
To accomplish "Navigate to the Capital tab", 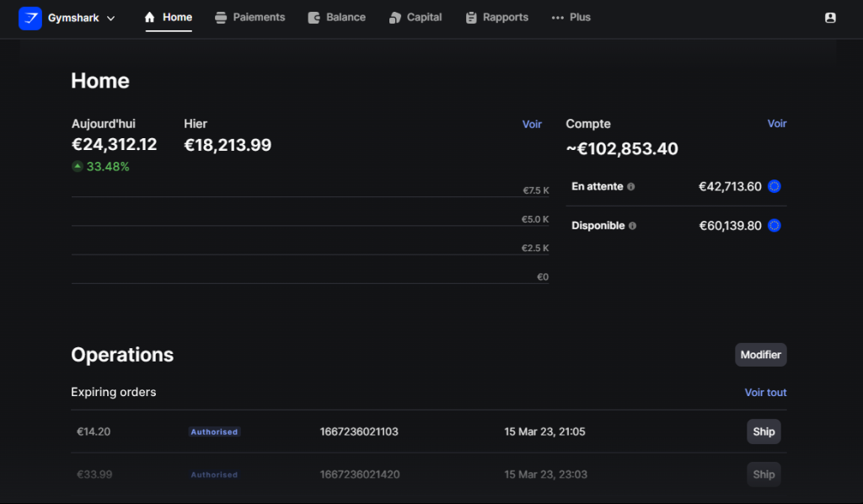I will (415, 18).
